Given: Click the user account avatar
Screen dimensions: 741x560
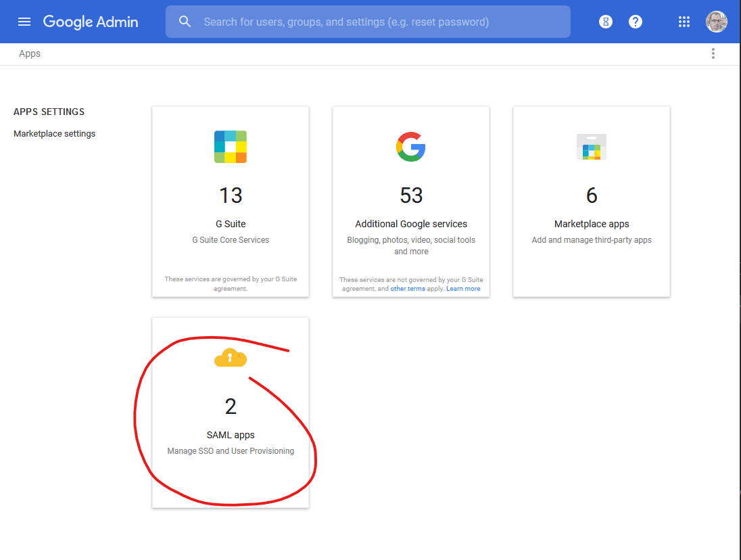Looking at the screenshot, I should click(x=717, y=22).
